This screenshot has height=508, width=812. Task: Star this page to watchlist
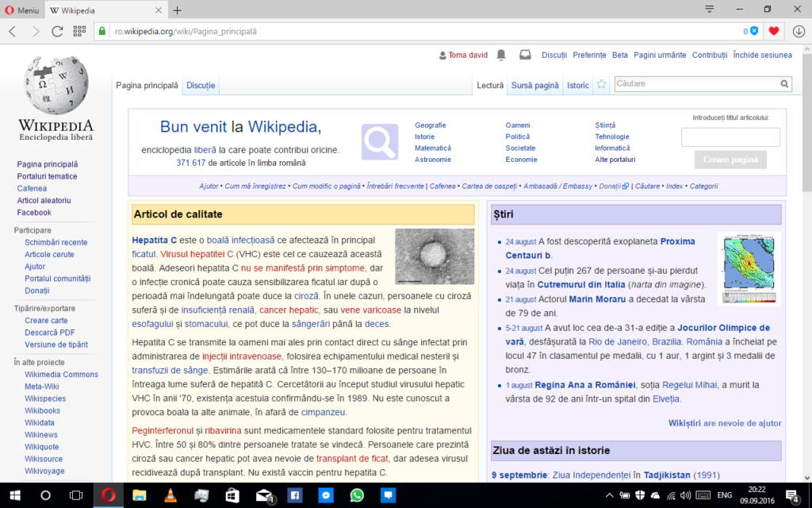tap(601, 84)
